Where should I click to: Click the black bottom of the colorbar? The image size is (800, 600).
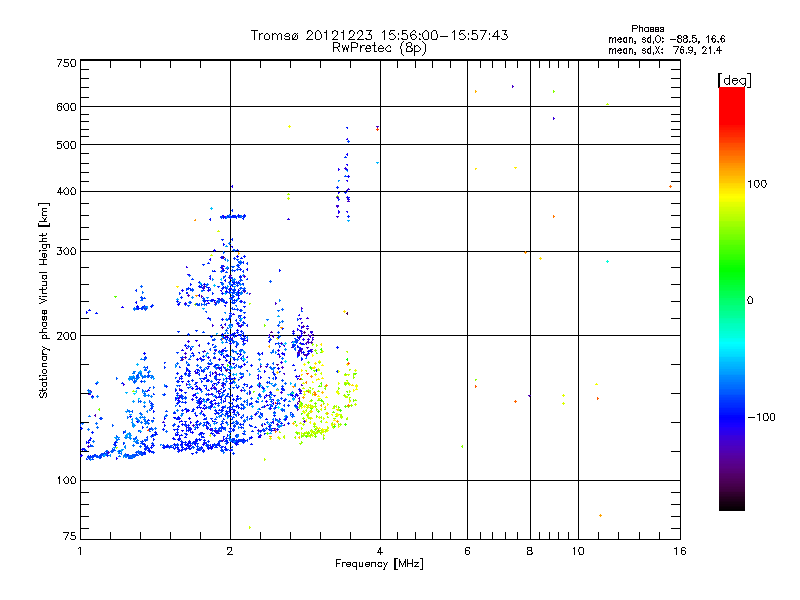732,504
